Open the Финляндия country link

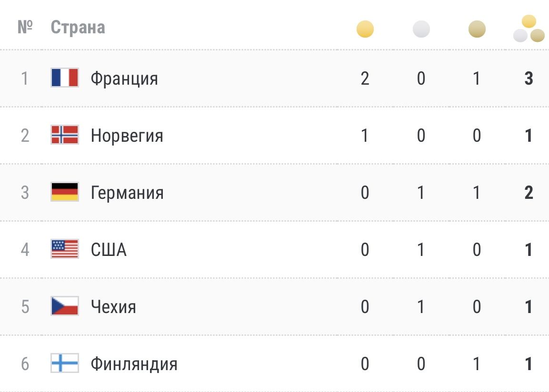[134, 363]
